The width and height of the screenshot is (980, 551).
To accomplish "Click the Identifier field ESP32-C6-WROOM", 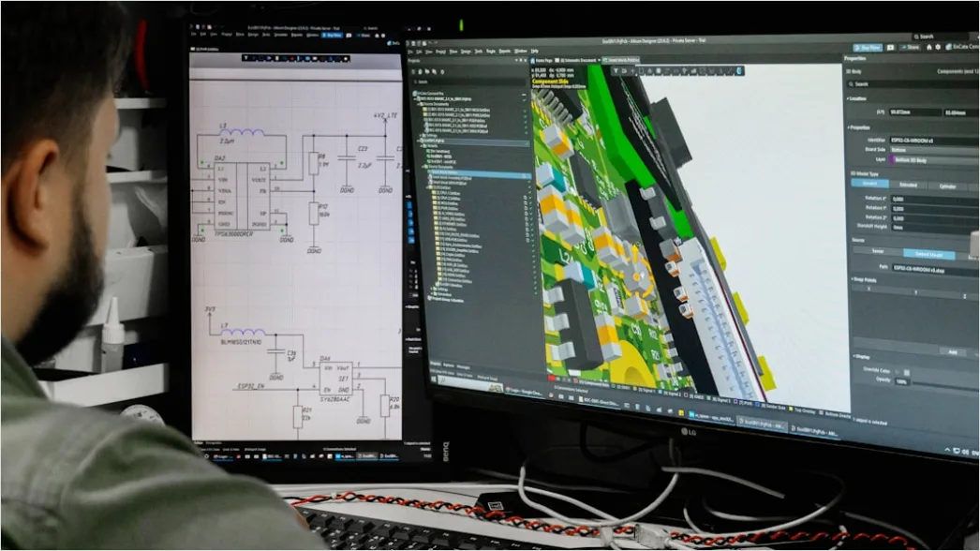I will click(x=934, y=141).
